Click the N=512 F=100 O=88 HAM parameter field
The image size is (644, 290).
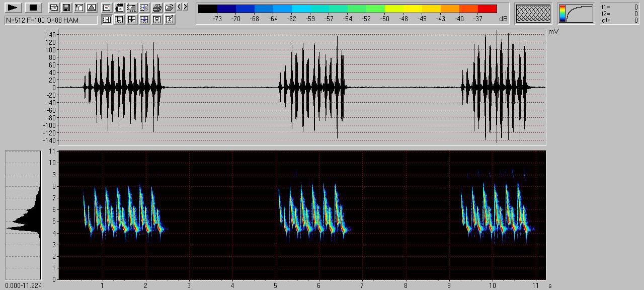pos(51,20)
